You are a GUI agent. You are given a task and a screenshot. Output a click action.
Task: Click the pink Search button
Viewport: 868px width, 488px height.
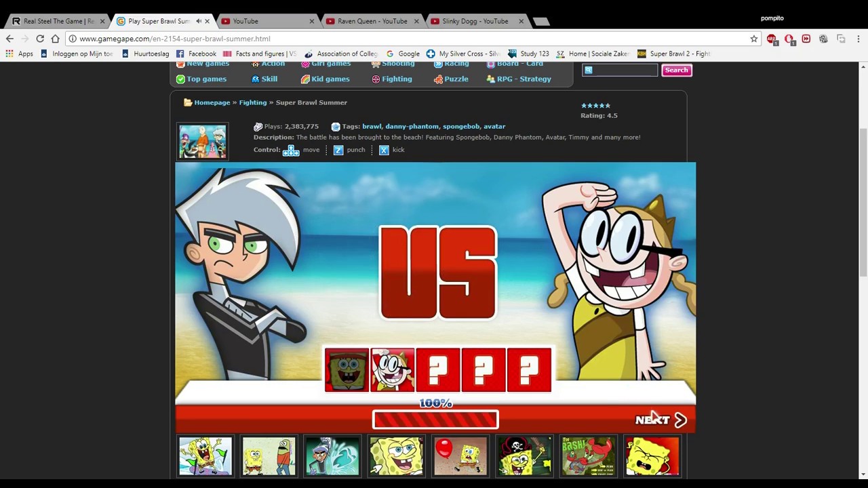(x=676, y=70)
